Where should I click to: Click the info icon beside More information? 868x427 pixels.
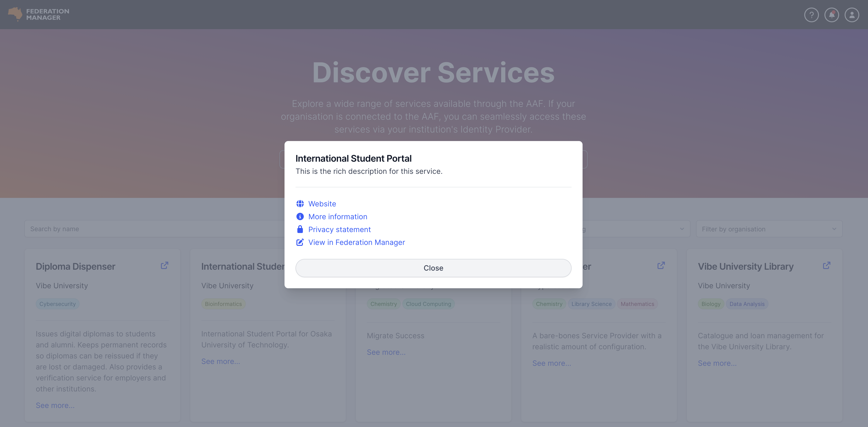300,216
